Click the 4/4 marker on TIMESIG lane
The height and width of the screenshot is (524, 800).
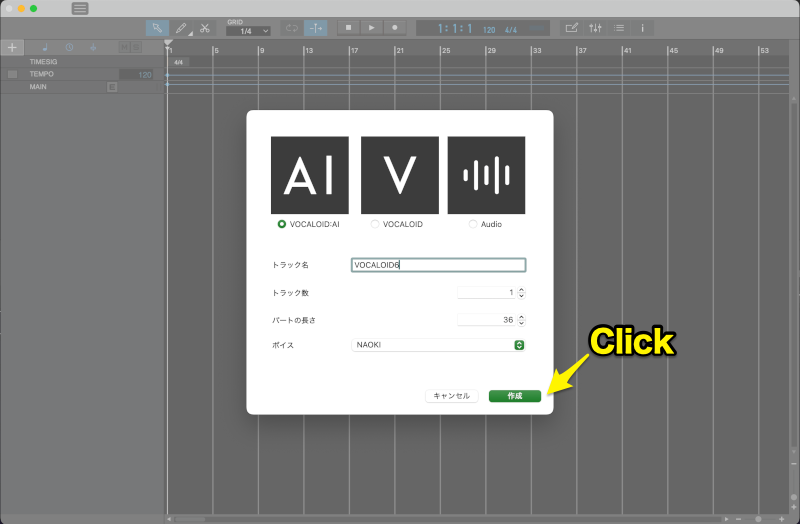(179, 62)
